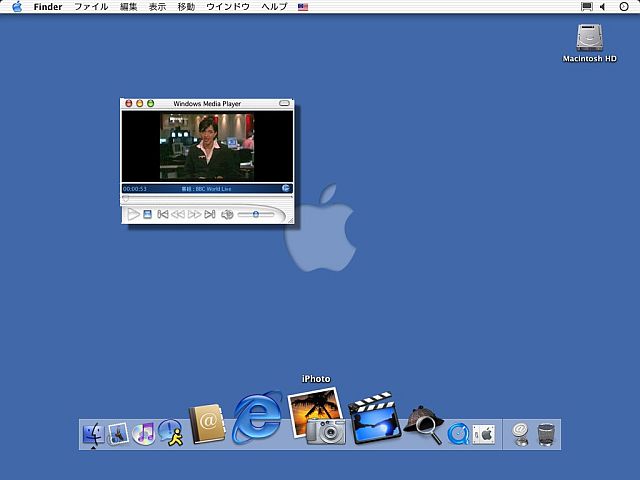Open the Trash in the dock

[x=546, y=433]
